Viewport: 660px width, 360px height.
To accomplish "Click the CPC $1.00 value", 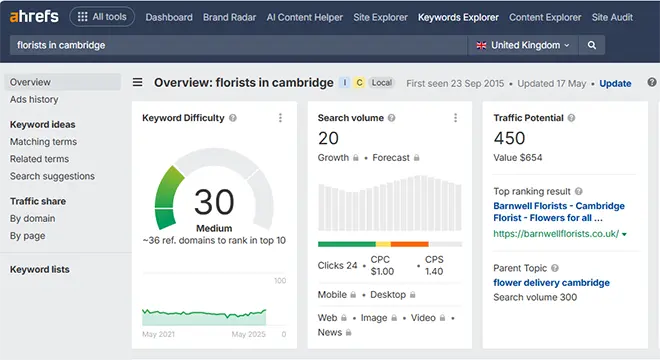I will (x=382, y=266).
